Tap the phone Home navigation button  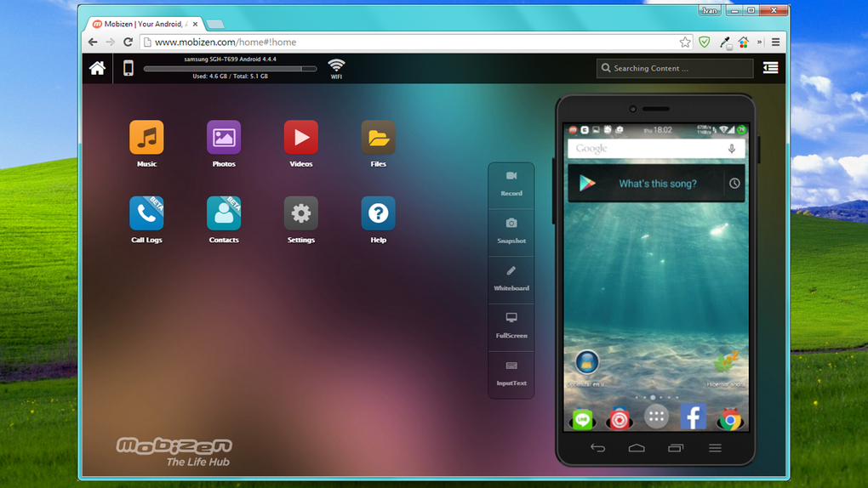click(637, 447)
